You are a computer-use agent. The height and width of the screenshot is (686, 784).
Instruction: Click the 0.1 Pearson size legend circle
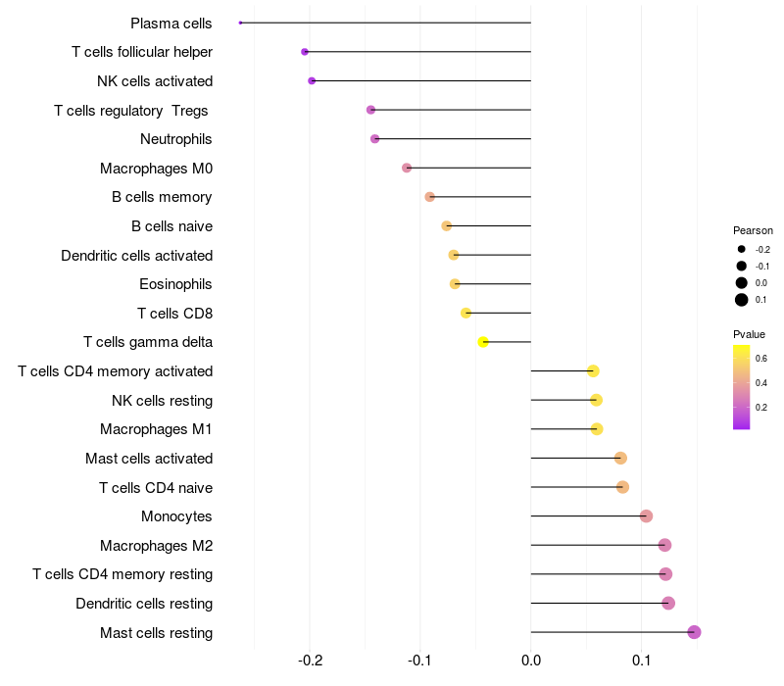[x=742, y=300]
